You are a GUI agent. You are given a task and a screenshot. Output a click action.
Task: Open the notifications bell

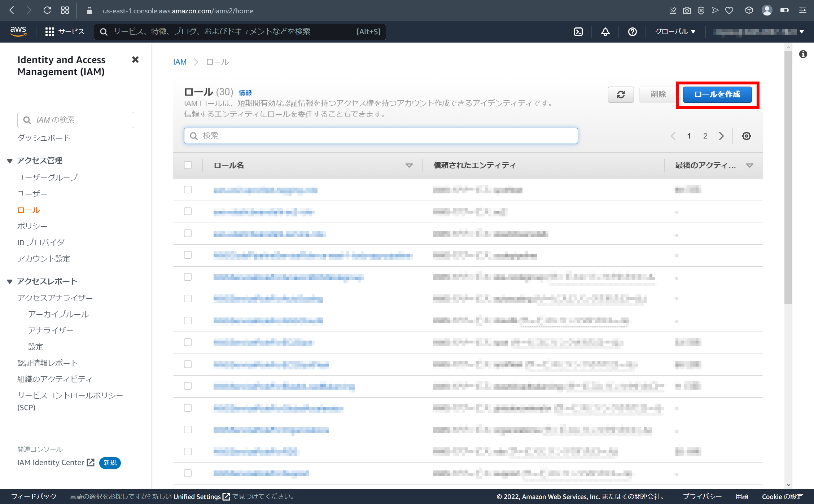(605, 32)
